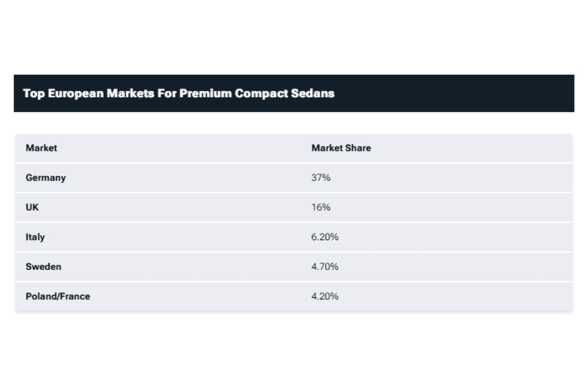Select the Italy row label
Viewport: 588px width, 392px height.
pyautogui.click(x=35, y=237)
